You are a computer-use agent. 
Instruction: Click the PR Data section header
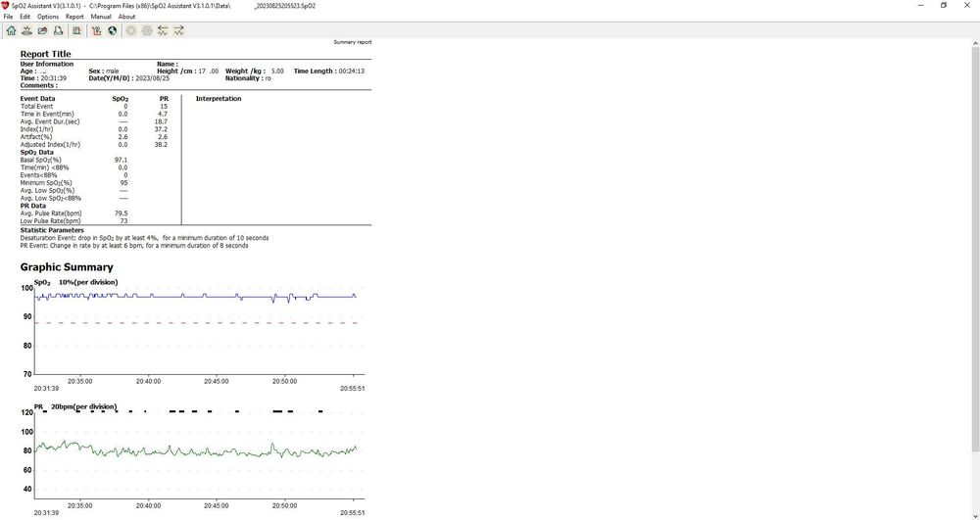coord(33,206)
